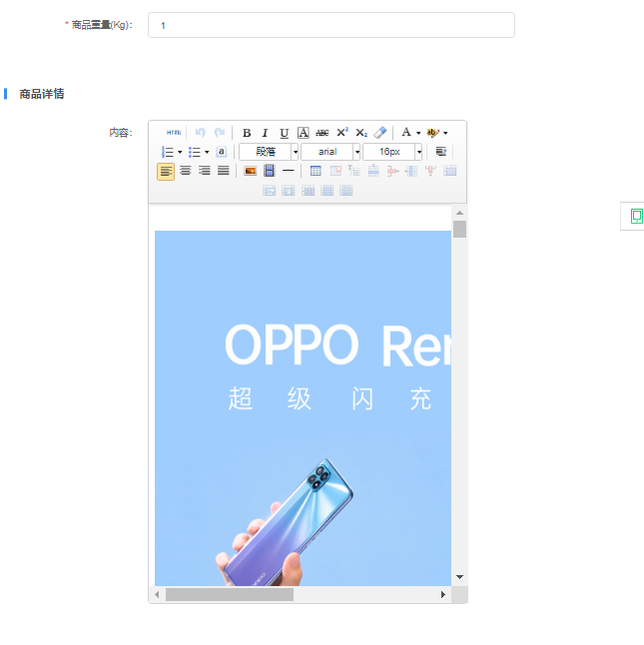
Task: Toggle bold formatting
Action: click(247, 133)
